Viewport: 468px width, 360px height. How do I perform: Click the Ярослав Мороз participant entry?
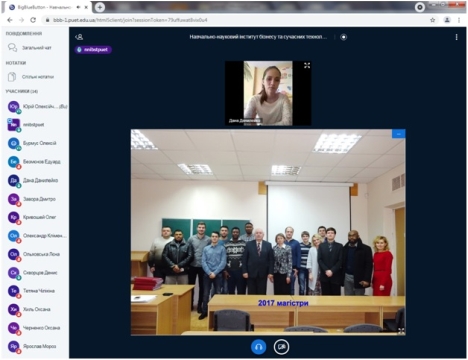click(x=37, y=346)
